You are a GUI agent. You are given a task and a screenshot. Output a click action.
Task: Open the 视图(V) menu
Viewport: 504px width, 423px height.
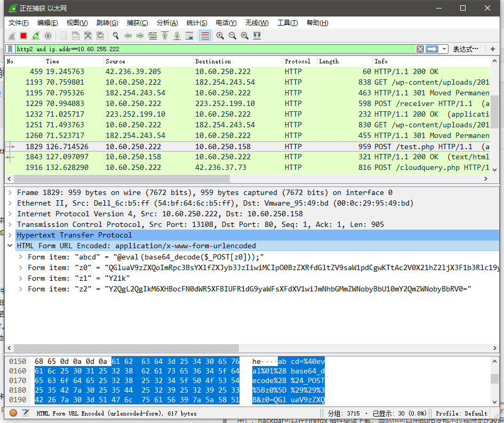[x=77, y=23]
